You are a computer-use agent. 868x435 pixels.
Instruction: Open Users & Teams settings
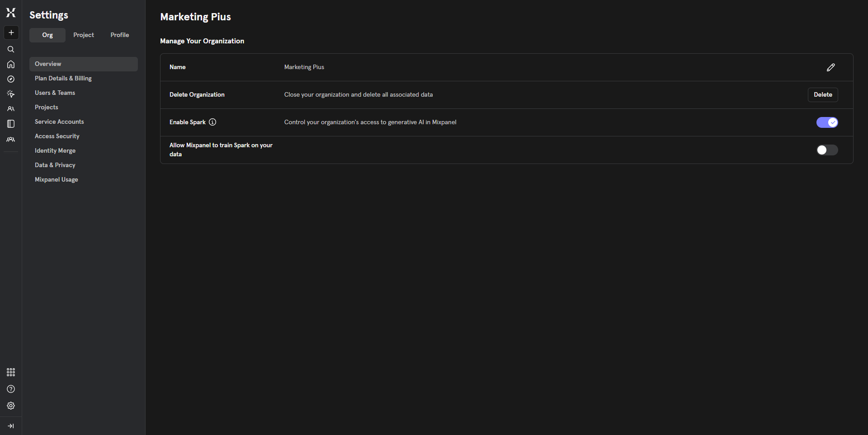55,93
